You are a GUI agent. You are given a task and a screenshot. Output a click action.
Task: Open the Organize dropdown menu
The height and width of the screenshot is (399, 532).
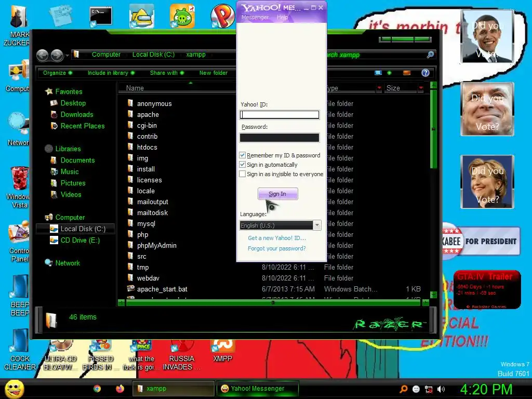(x=57, y=73)
